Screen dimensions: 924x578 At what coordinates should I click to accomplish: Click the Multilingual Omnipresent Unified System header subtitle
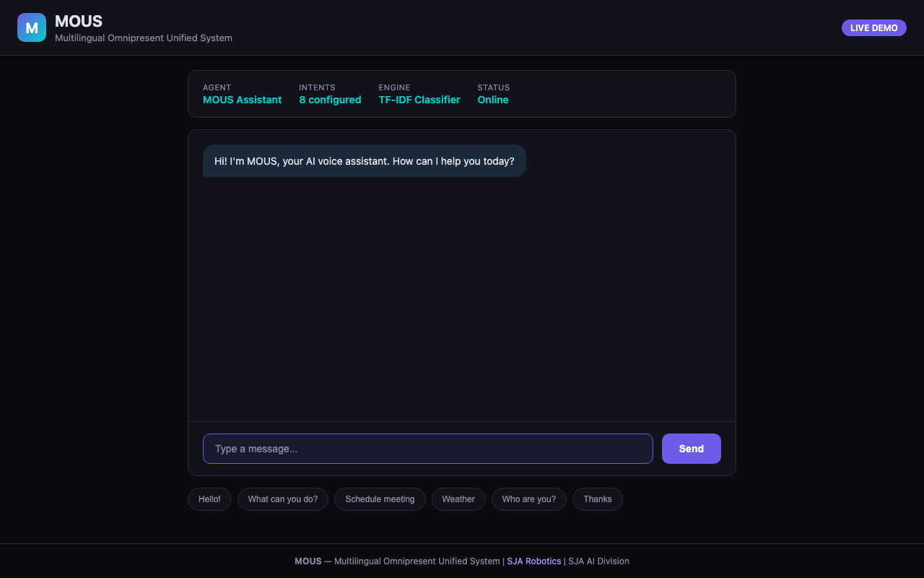pos(144,38)
